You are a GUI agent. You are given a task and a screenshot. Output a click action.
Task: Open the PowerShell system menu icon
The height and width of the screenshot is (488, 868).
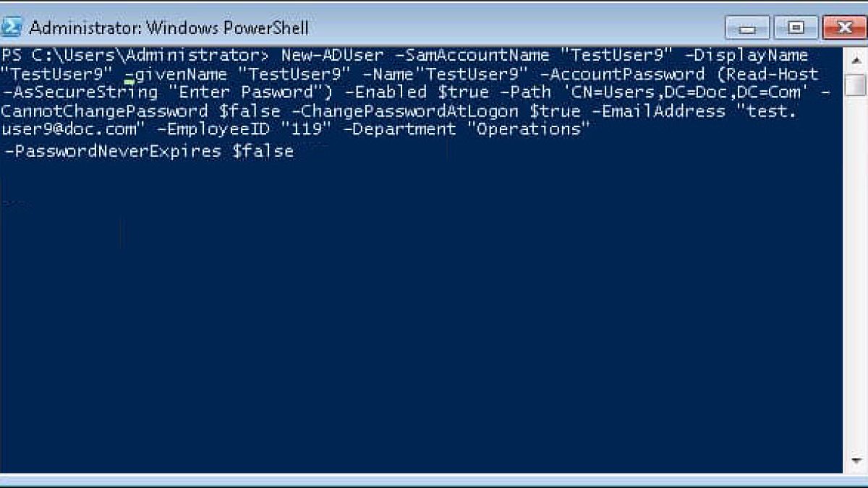12,27
